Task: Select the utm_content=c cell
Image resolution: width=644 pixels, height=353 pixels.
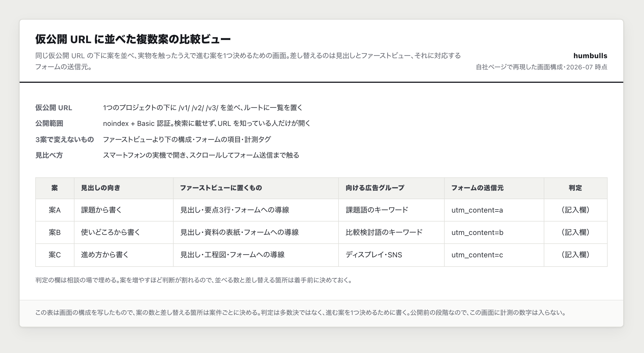Action: [494, 255]
